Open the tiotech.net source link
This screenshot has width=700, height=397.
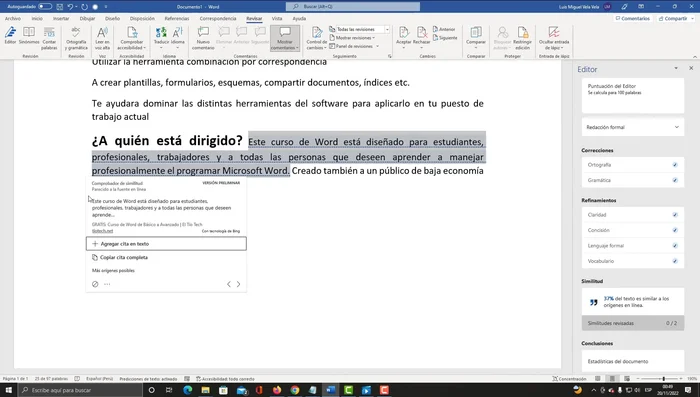102,231
